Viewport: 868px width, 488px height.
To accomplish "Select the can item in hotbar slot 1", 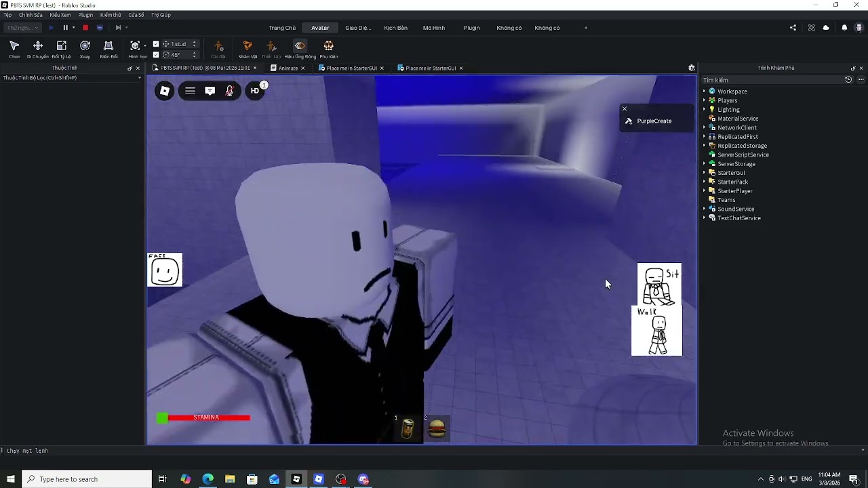I will pyautogui.click(x=408, y=428).
